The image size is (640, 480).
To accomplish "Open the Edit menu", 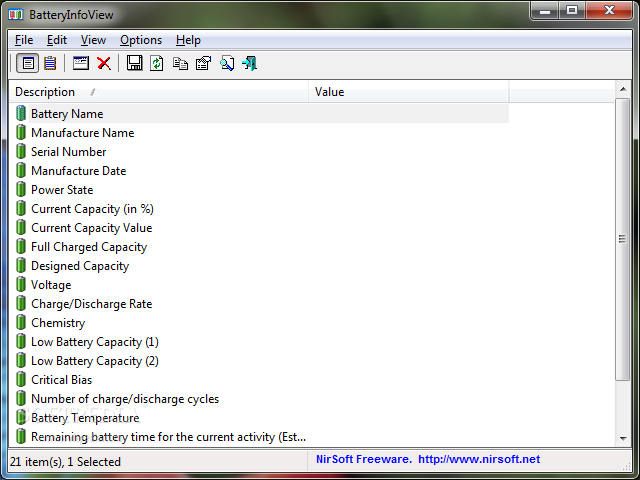I will pyautogui.click(x=57, y=40).
